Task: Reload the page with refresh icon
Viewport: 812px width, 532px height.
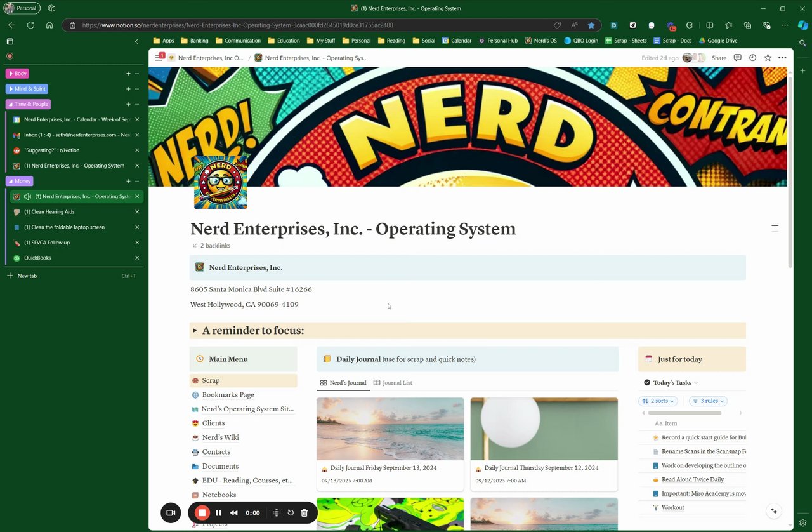Action: coord(30,25)
